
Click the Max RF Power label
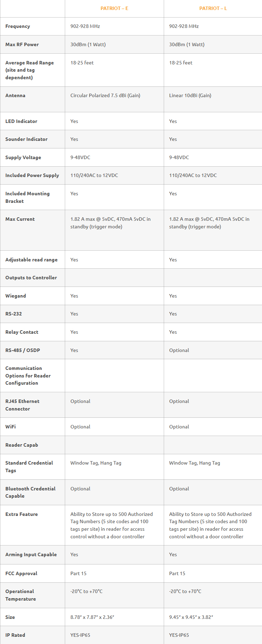click(x=22, y=44)
